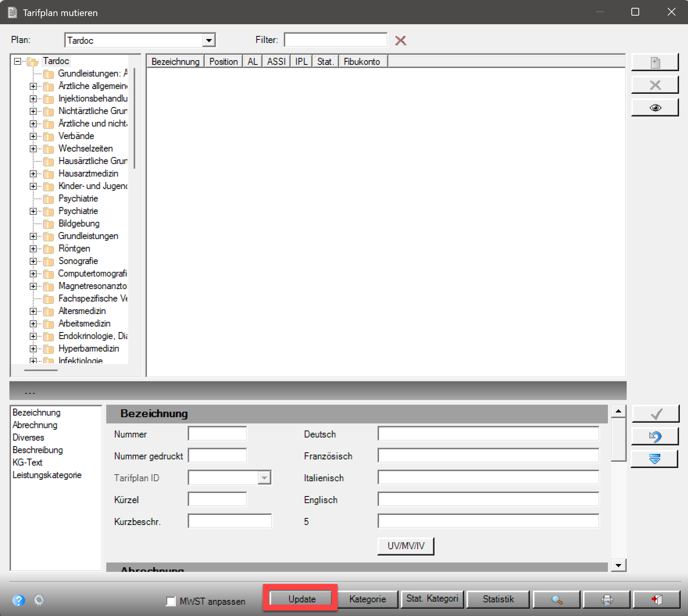Select Grundleistungen tree item below Bildgebung
This screenshot has height=616, width=688.
tap(88, 236)
